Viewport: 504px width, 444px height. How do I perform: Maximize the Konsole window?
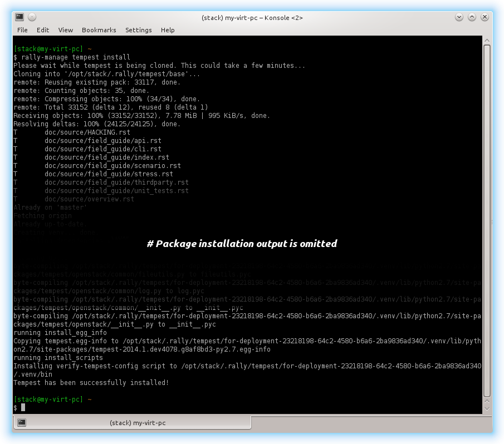coord(472,17)
